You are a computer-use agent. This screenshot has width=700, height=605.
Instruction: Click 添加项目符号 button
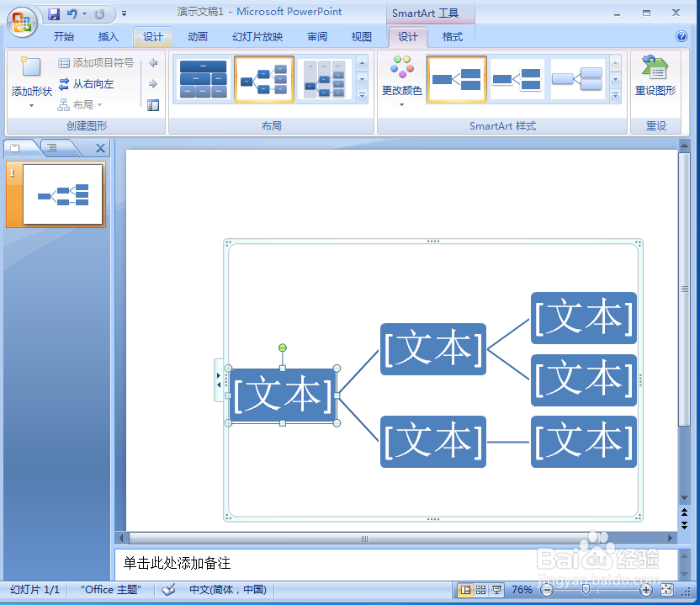(96, 63)
